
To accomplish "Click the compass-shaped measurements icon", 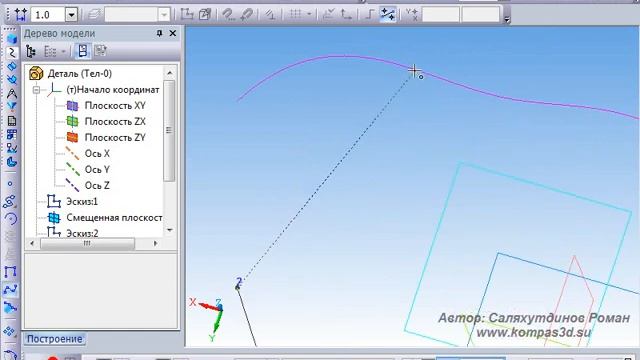I will point(11,93).
